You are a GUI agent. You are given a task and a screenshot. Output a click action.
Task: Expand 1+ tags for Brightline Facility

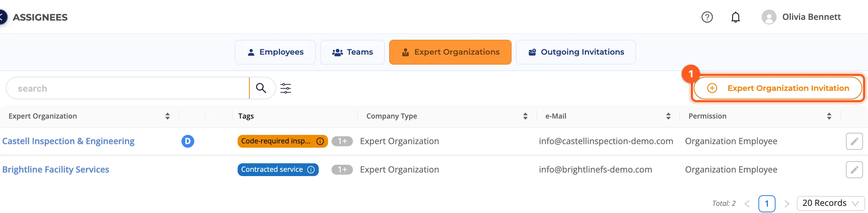click(342, 170)
